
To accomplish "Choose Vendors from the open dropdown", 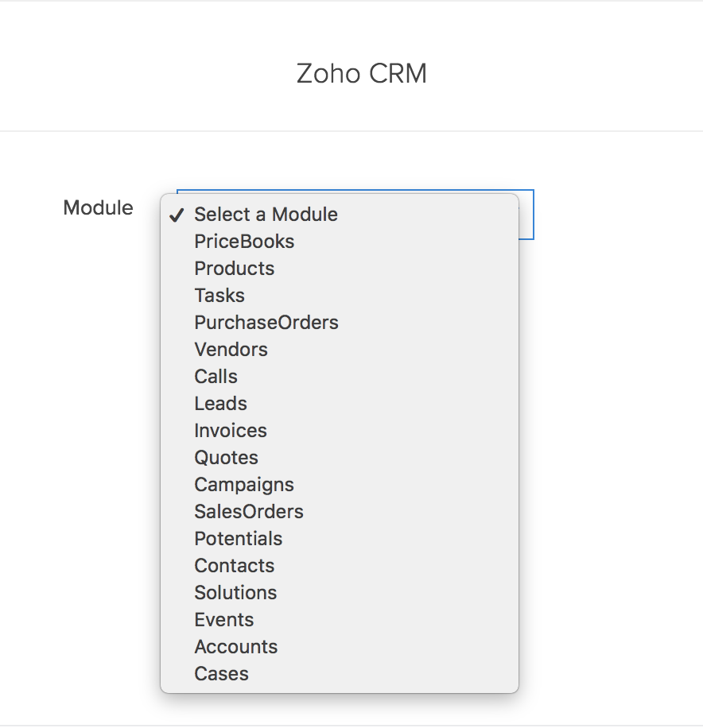I will [x=231, y=350].
